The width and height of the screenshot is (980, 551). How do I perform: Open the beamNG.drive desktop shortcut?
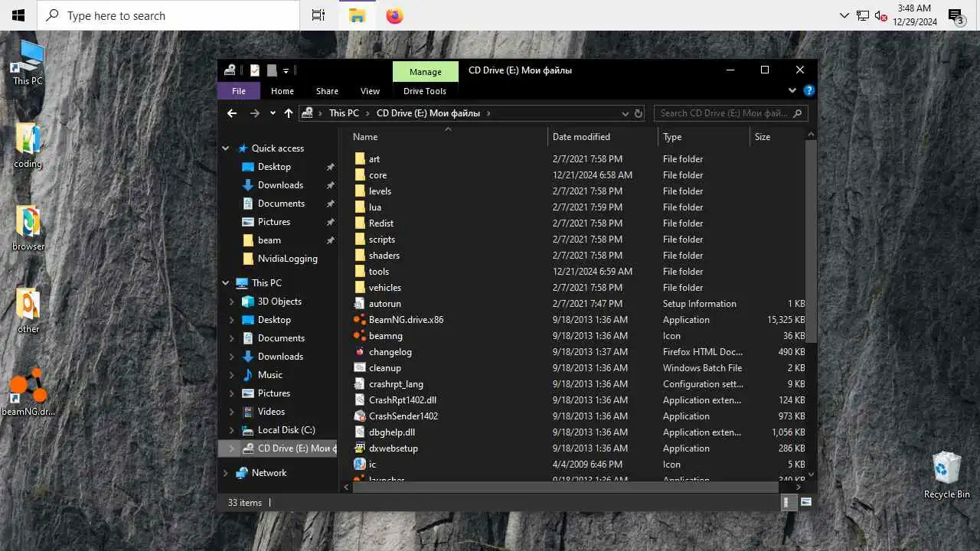point(28,393)
